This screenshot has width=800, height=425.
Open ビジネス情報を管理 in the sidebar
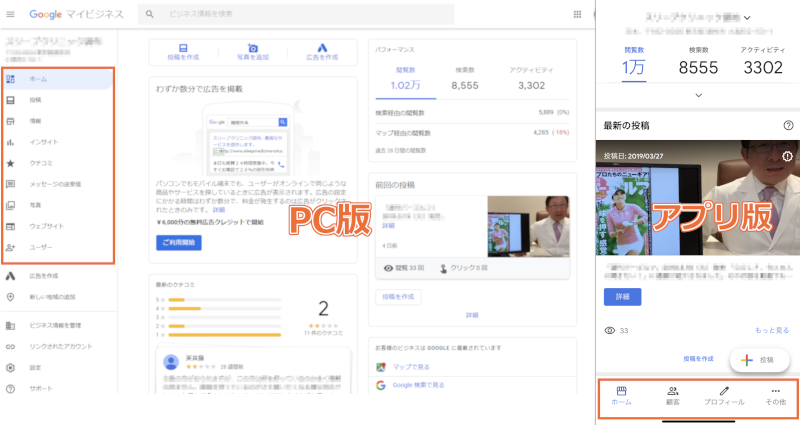point(57,326)
